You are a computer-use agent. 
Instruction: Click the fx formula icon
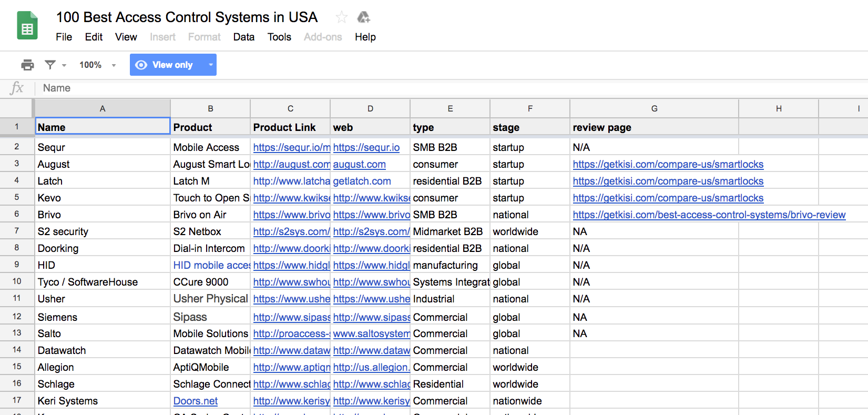17,88
